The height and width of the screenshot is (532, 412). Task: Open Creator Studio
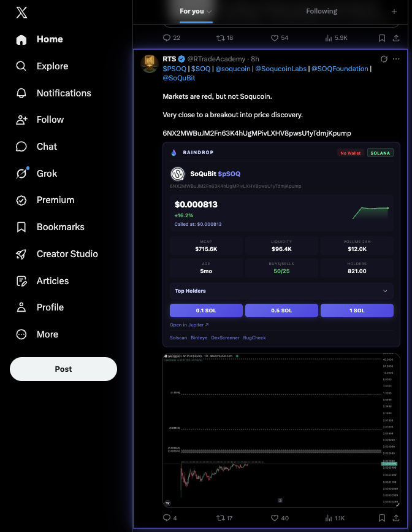[x=56, y=254]
